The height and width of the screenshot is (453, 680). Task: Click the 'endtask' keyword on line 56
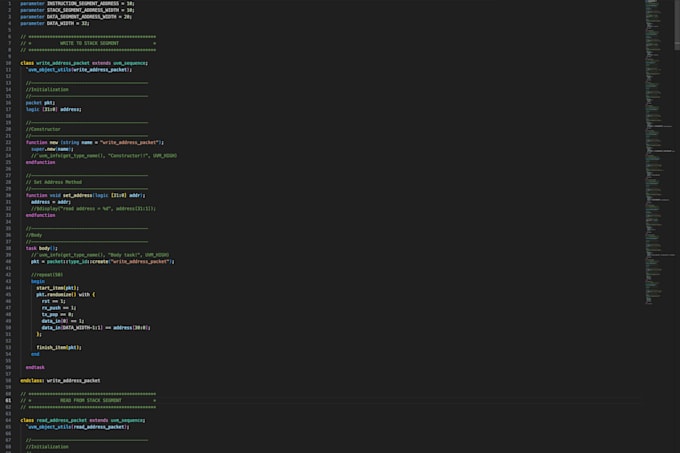coord(35,367)
